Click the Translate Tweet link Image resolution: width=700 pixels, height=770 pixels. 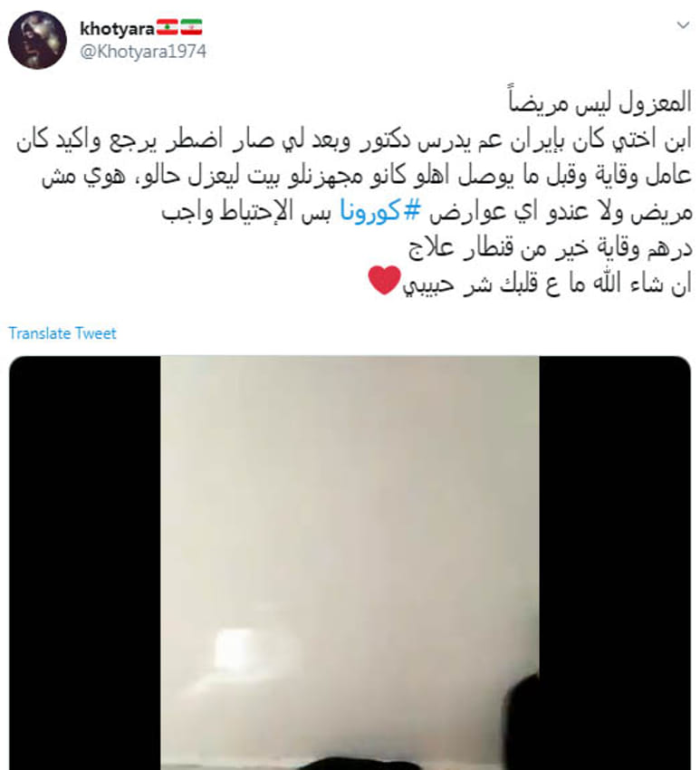[62, 333]
